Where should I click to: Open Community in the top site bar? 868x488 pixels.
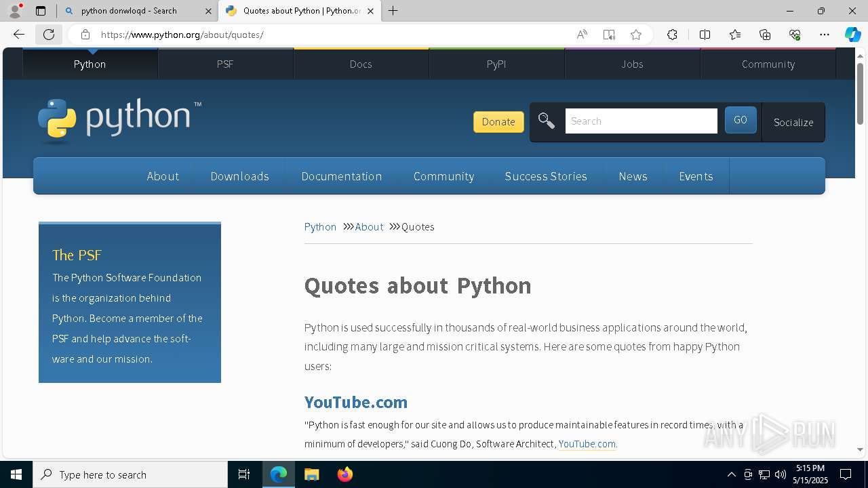pos(768,64)
